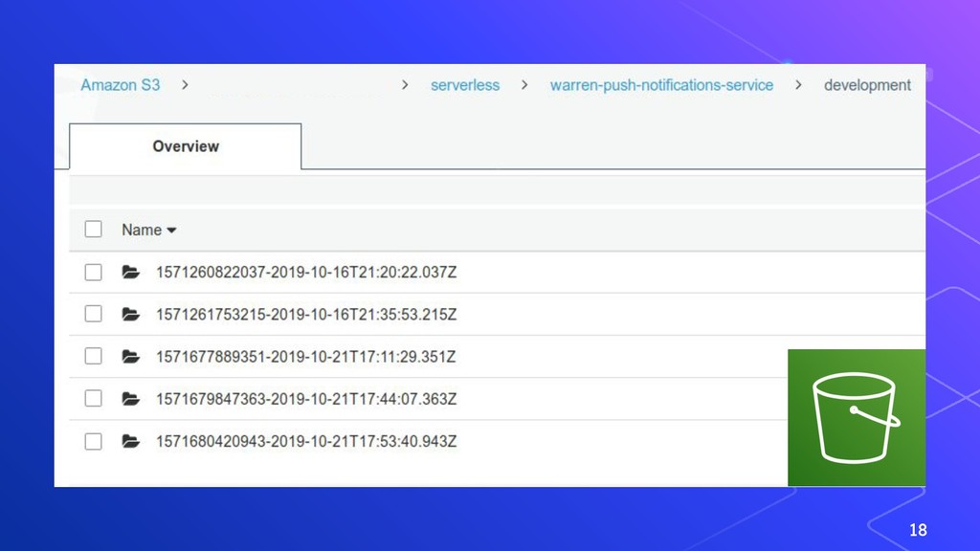This screenshot has width=980, height=551.
Task: Check the box for 1571680420943-2019-10-21T17:53:40.943Z
Action: click(93, 442)
